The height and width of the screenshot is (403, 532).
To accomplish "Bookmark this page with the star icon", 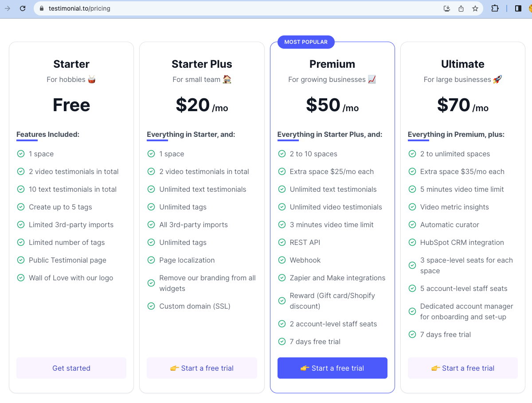I will [x=475, y=8].
